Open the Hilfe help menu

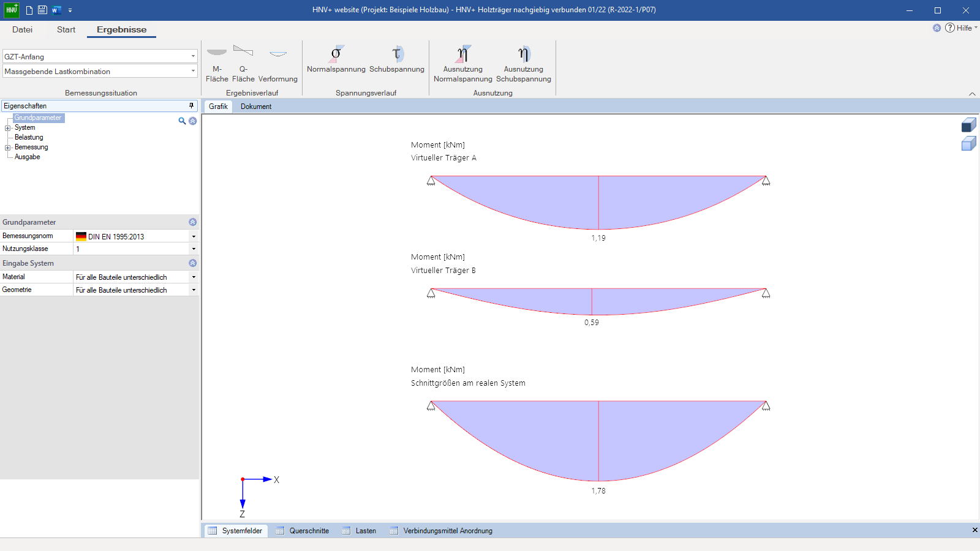(x=967, y=28)
